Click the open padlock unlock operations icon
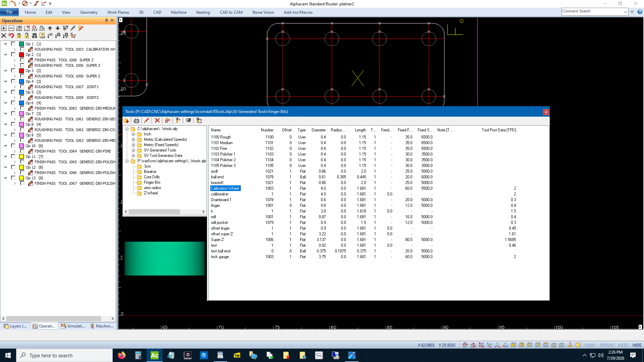 (27, 35)
